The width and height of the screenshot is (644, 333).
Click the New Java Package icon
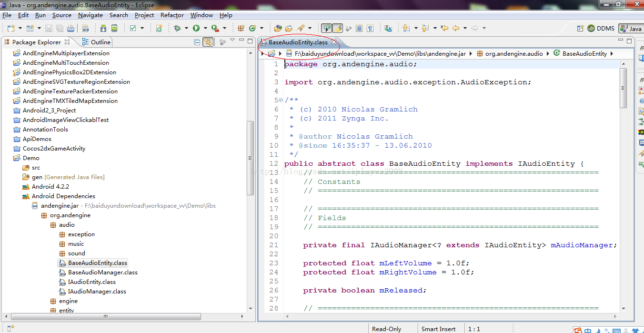(241, 28)
